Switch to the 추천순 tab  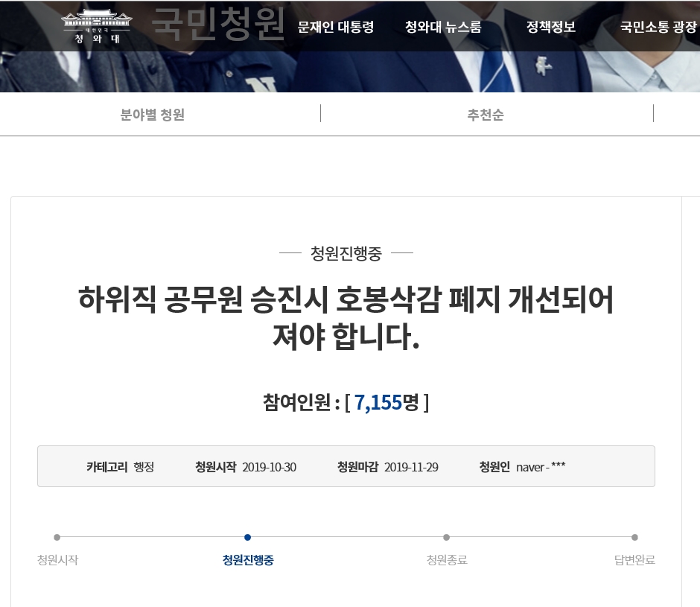(486, 115)
